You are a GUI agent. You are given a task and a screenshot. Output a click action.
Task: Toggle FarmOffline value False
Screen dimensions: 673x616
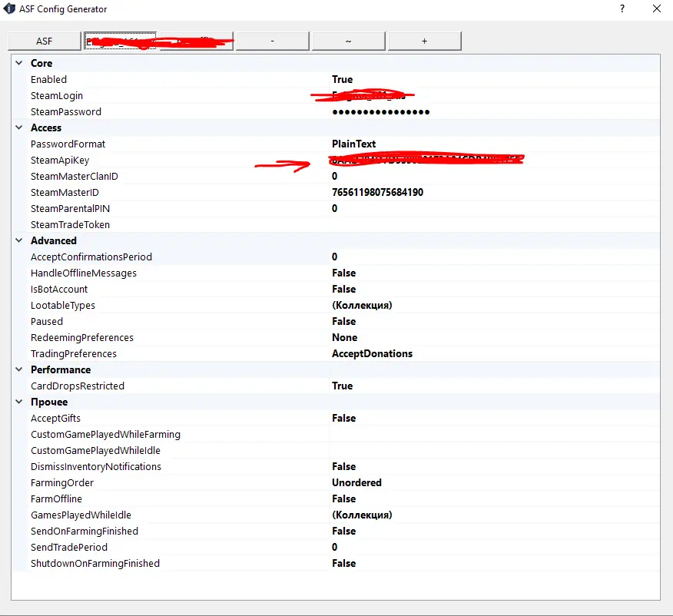click(x=343, y=498)
